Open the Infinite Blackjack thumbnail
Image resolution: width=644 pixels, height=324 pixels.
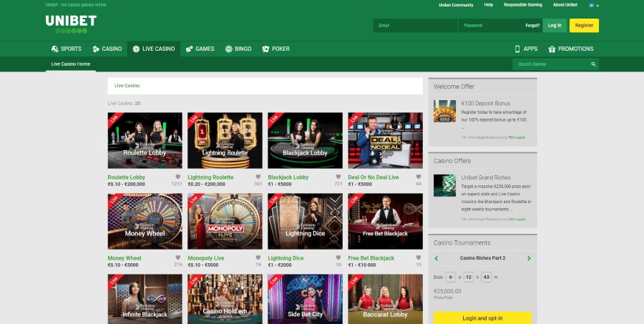click(145, 299)
